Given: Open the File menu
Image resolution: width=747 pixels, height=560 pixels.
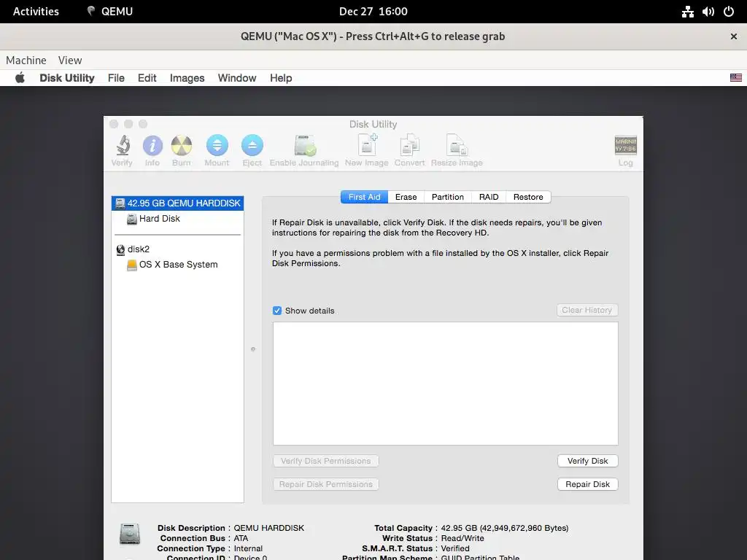Looking at the screenshot, I should (x=116, y=77).
